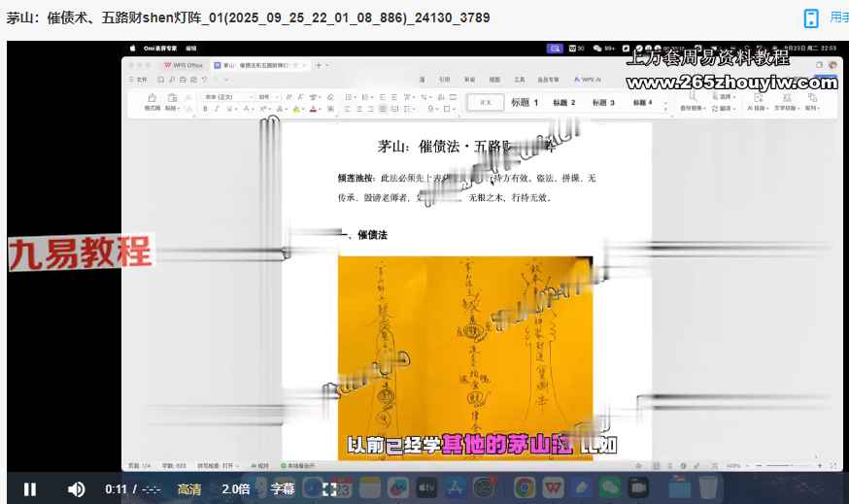Toggle 字幕 subtitles on the video

point(282,489)
